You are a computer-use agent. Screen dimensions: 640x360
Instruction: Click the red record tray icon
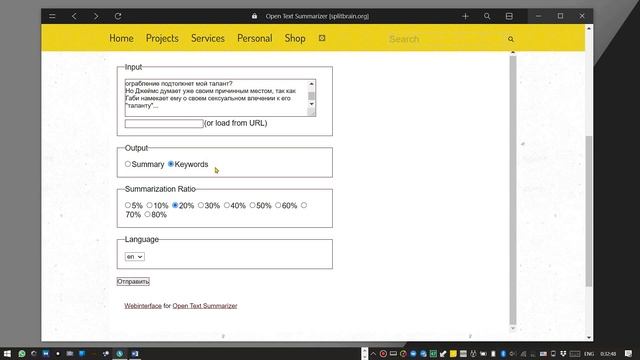tap(383, 353)
